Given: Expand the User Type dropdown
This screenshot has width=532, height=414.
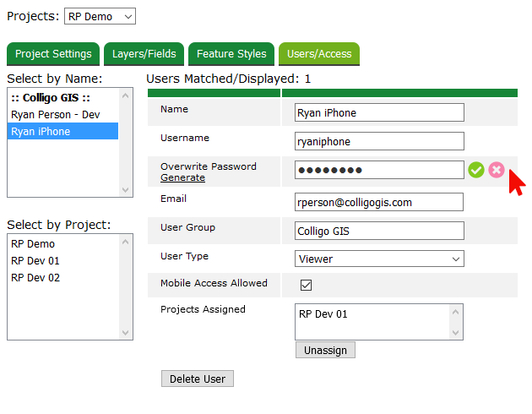Looking at the screenshot, I should pos(379,259).
